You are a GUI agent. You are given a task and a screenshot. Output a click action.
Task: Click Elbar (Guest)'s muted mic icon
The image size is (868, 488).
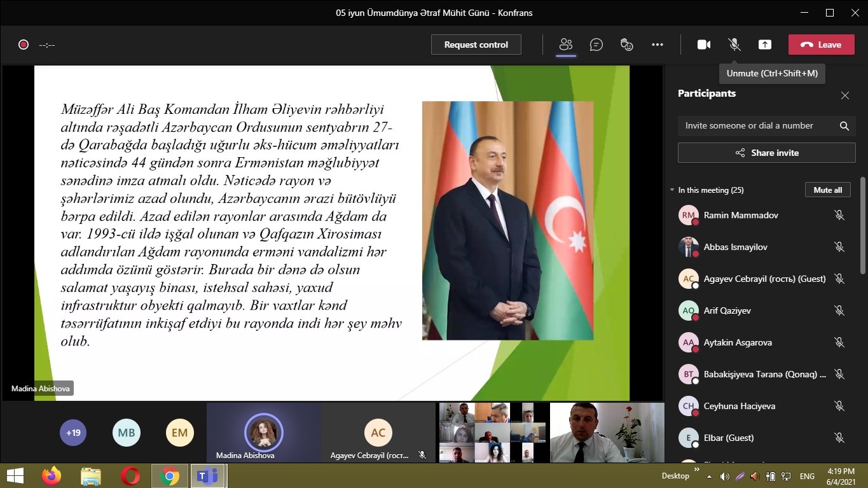(839, 438)
